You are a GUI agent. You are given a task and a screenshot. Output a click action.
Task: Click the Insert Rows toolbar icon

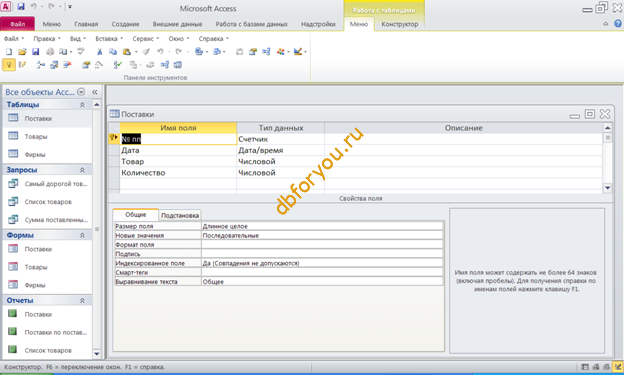(41, 64)
